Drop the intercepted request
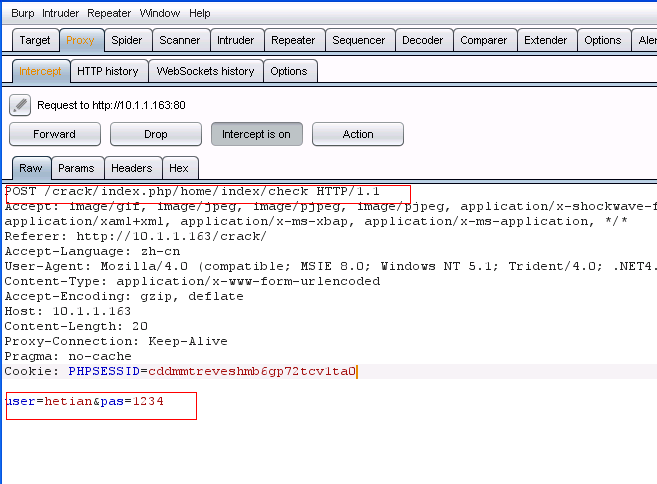This screenshot has height=484, width=657. [x=156, y=134]
